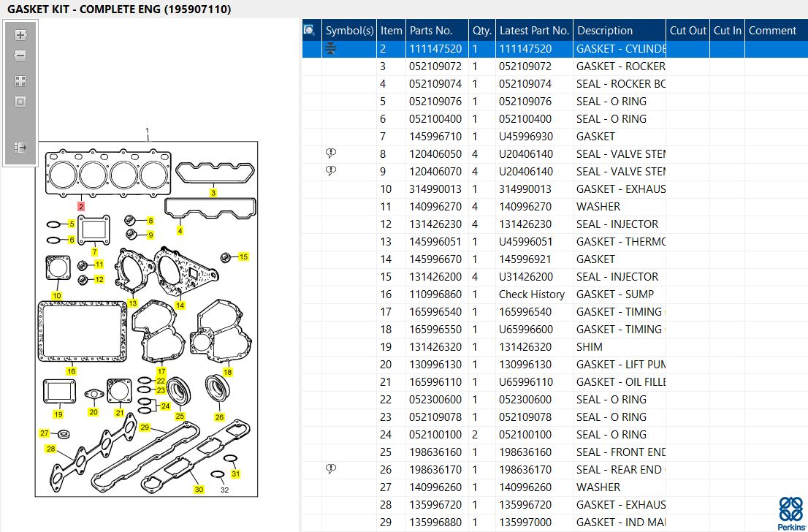Zoom out of the gasket diagram
The width and height of the screenshot is (808, 532).
tap(20, 56)
